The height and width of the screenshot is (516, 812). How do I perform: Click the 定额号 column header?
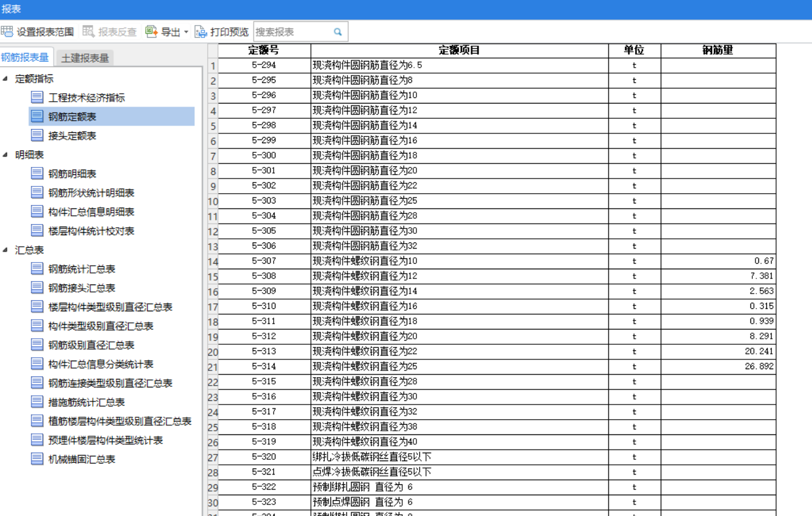264,51
